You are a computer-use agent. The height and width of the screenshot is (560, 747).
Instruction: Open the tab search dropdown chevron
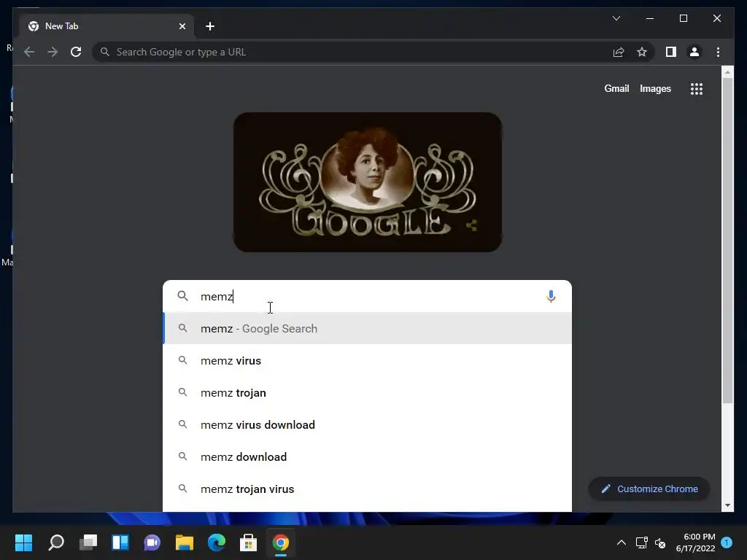tap(616, 18)
